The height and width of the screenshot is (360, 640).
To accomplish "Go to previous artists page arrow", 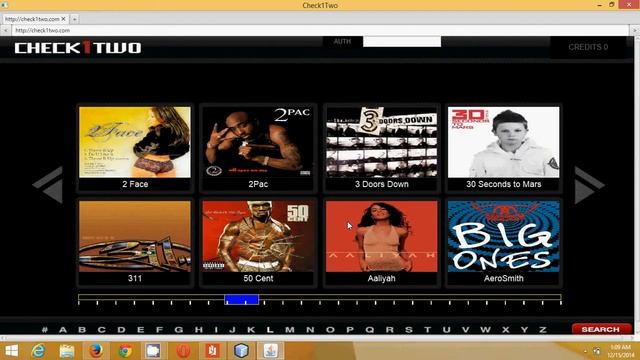I will click(x=49, y=184).
